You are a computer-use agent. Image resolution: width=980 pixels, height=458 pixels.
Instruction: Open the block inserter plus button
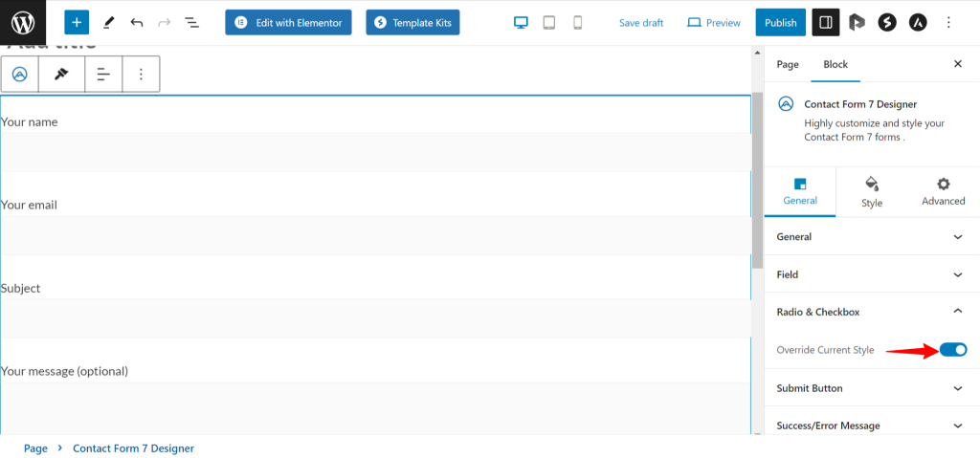click(77, 22)
